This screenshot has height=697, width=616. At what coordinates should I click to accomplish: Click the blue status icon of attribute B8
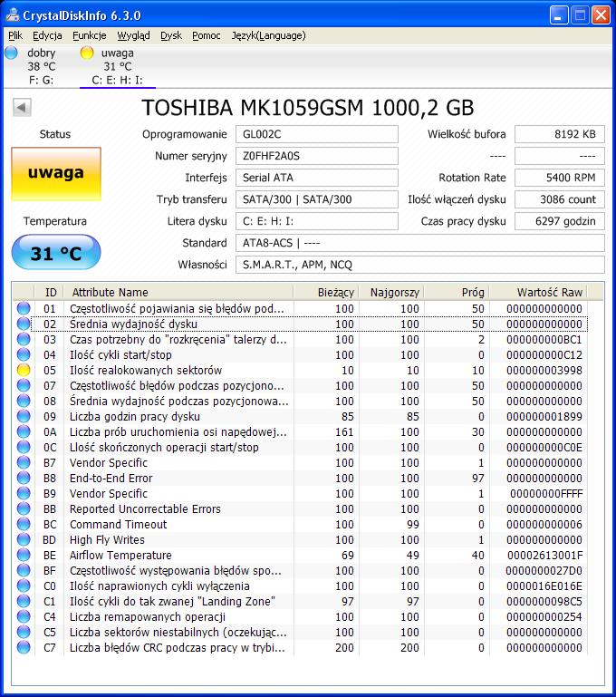[x=23, y=478]
